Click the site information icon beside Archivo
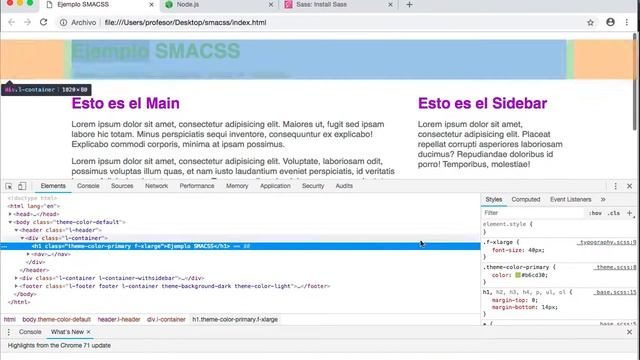This screenshot has height=360, width=640. pos(64,22)
